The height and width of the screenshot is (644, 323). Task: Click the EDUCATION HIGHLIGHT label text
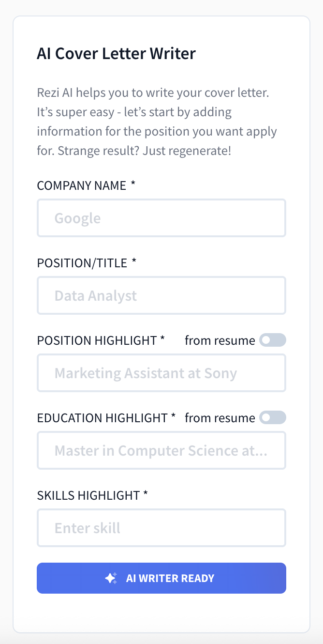click(102, 418)
